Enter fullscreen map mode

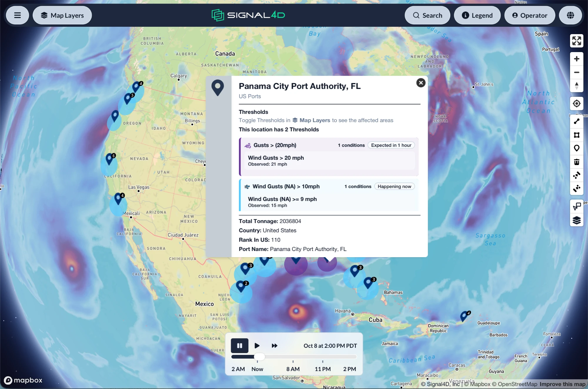[577, 41]
